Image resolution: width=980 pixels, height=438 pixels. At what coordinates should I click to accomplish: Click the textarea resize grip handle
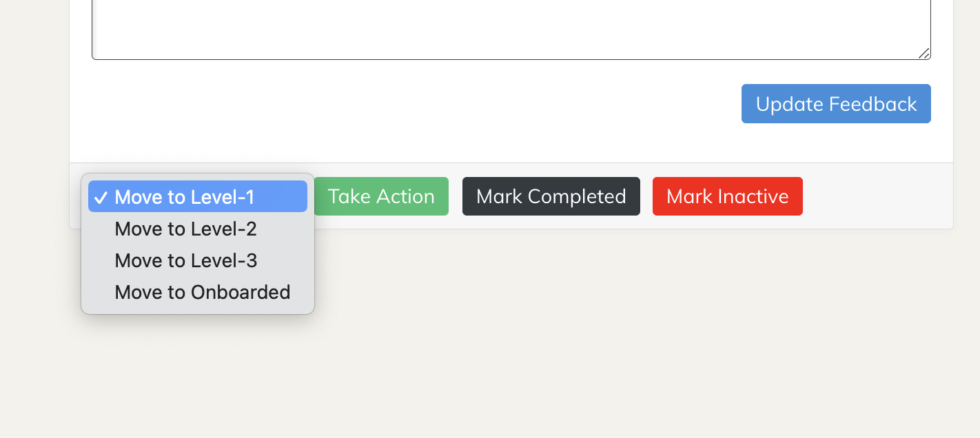(925, 54)
